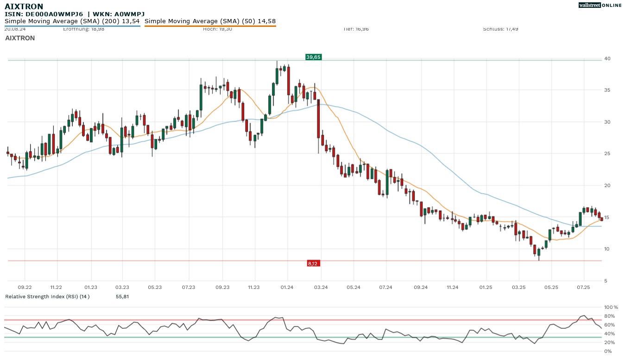Image resolution: width=625 pixels, height=364 pixels.
Task: Click the 05.25 date axis label
Action: tap(551, 288)
